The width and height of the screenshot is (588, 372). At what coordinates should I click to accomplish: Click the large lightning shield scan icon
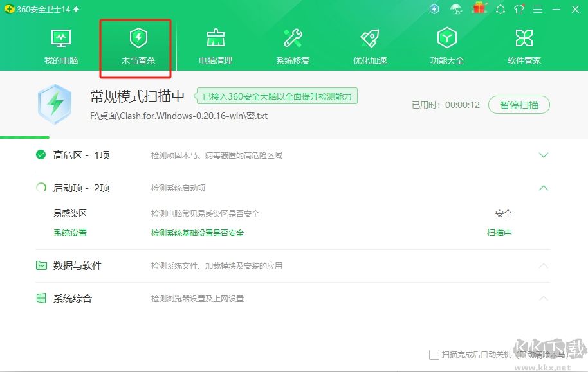pyautogui.click(x=55, y=104)
